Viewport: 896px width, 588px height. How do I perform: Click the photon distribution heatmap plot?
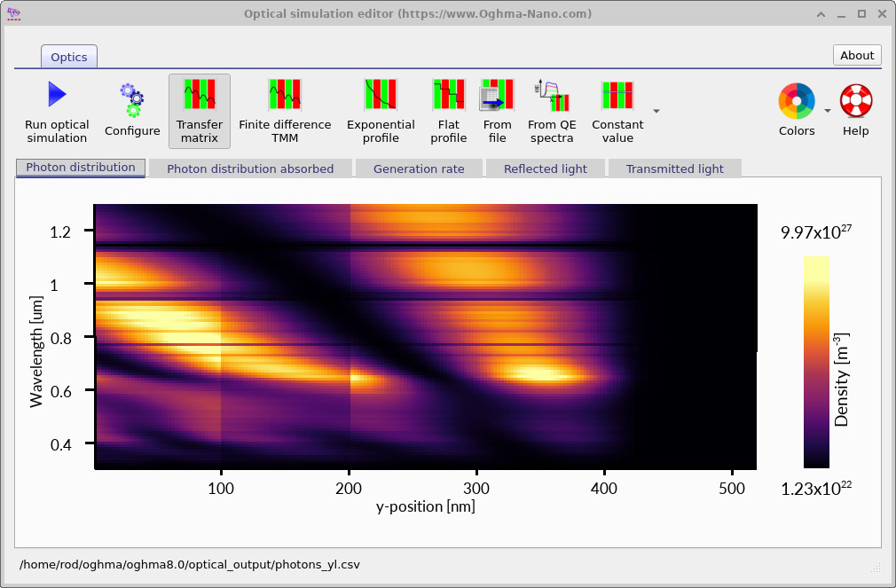[x=426, y=337]
